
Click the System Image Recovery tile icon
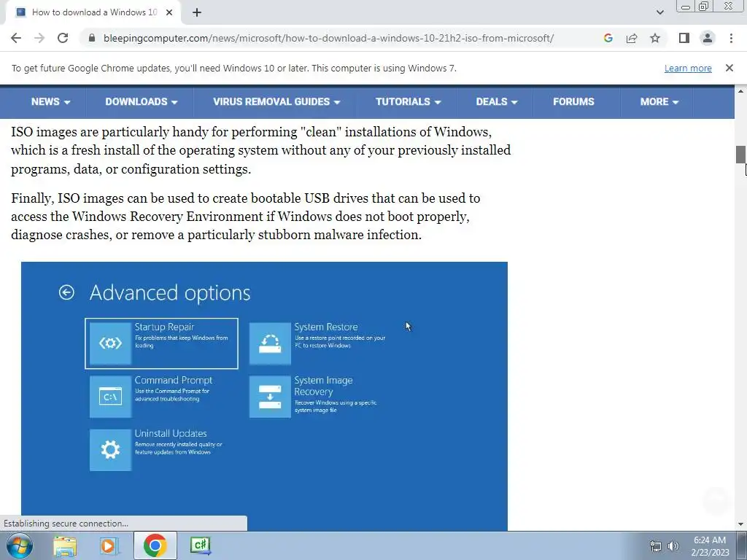[270, 397]
